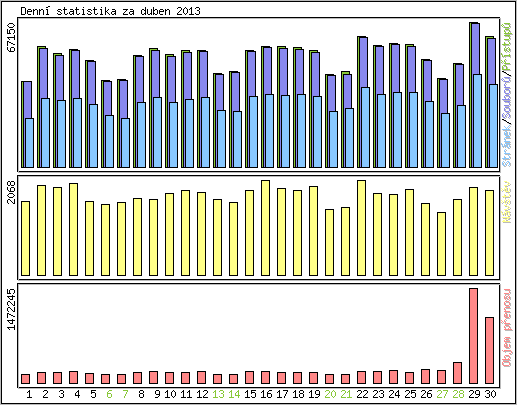Click the yellow visits bar for day 22
Image resolution: width=517 pixels, height=405 pixels.
pos(361,228)
